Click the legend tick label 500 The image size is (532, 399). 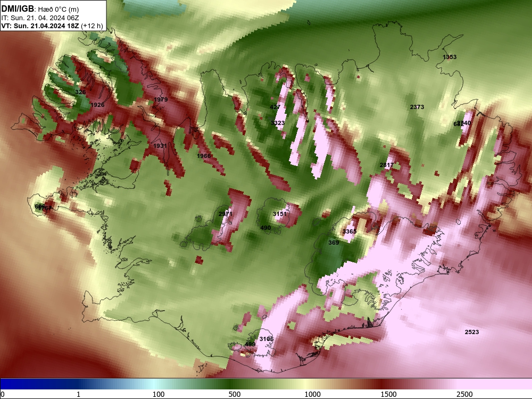tap(235, 394)
